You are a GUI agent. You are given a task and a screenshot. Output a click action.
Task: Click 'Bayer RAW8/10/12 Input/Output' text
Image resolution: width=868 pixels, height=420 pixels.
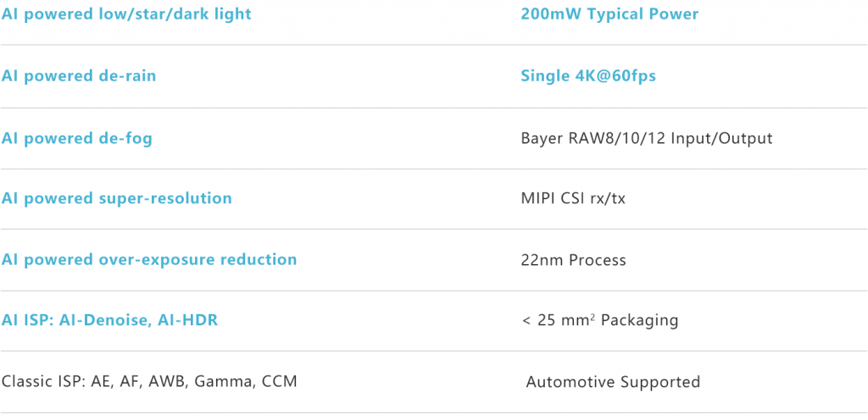coord(647,138)
